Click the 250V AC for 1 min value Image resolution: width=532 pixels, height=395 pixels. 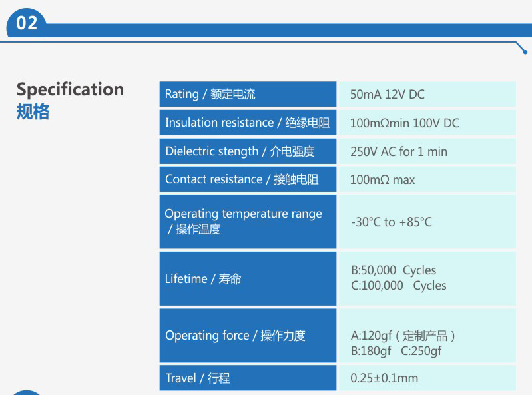click(x=399, y=151)
